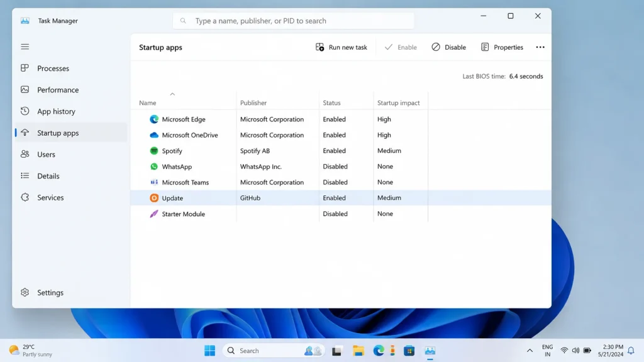Focus the Task Manager search box

click(293, 21)
